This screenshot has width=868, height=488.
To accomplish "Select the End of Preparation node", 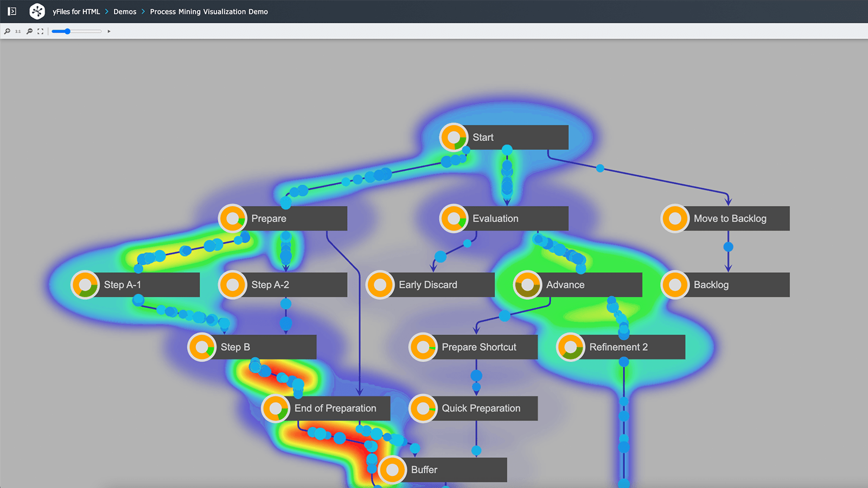I will [325, 408].
